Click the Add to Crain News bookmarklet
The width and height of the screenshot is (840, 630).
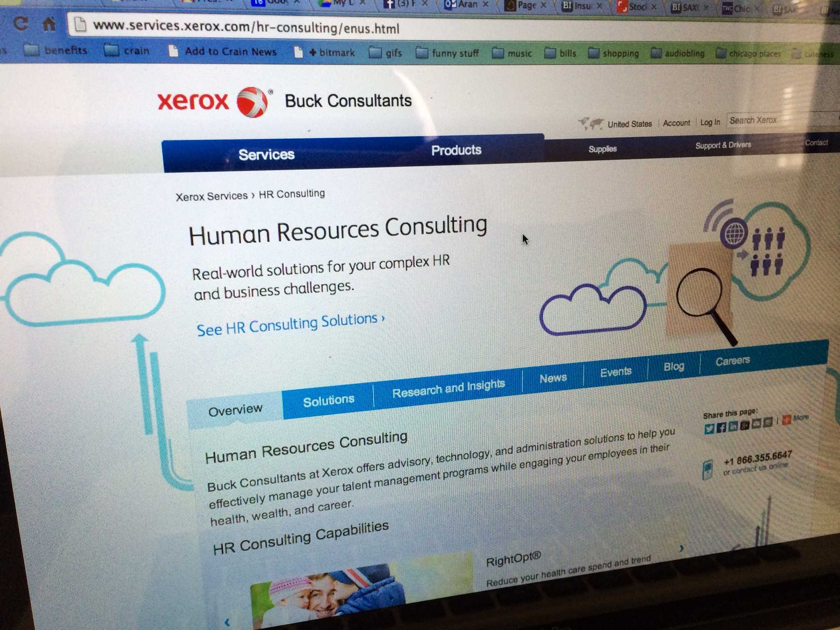[223, 51]
